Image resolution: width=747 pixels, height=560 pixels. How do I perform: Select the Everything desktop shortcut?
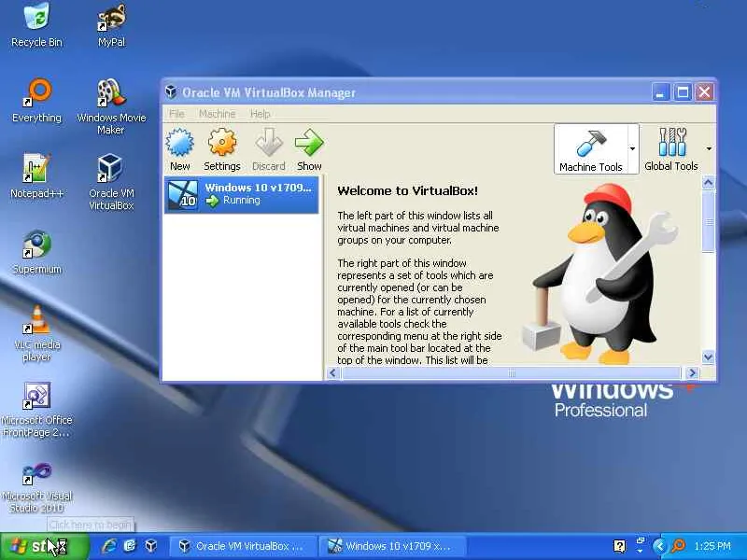[36, 101]
